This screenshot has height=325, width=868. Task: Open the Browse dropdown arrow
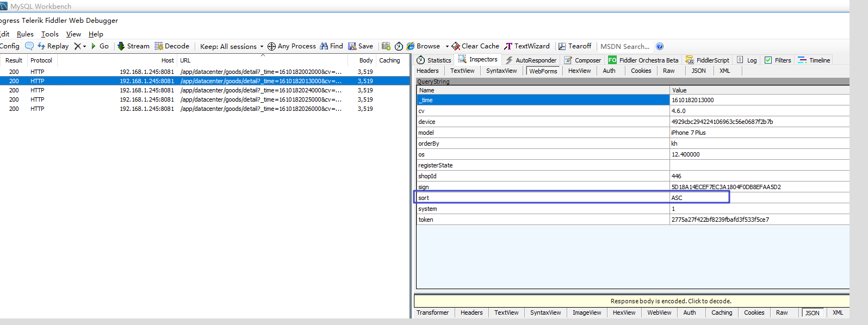pos(447,46)
